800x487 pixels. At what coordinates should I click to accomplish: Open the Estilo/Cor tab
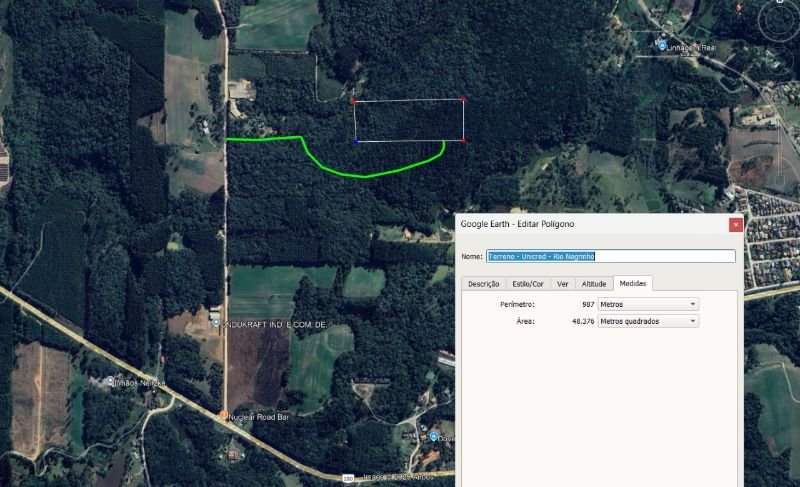528,284
